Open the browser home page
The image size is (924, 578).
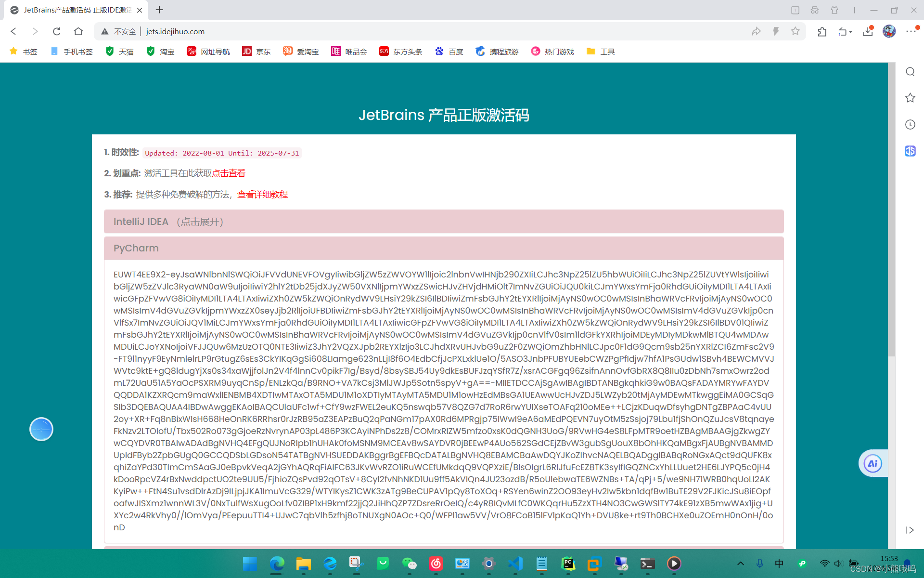click(x=78, y=31)
